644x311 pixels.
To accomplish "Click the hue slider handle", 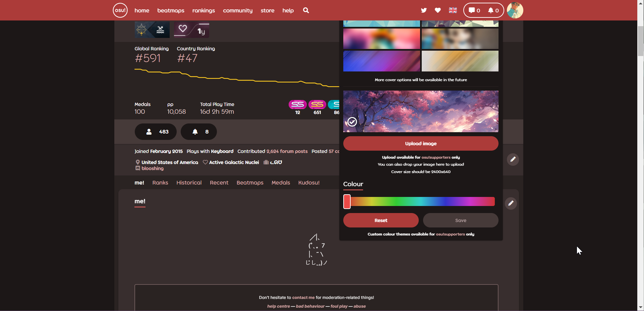I will point(347,202).
